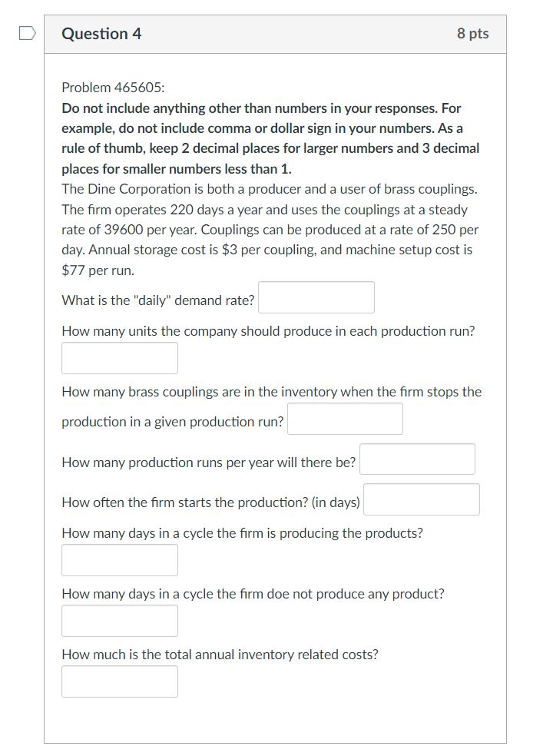Viewport: 543px width, 756px height.
Task: Click the daily demand rate question text
Action: point(157,300)
